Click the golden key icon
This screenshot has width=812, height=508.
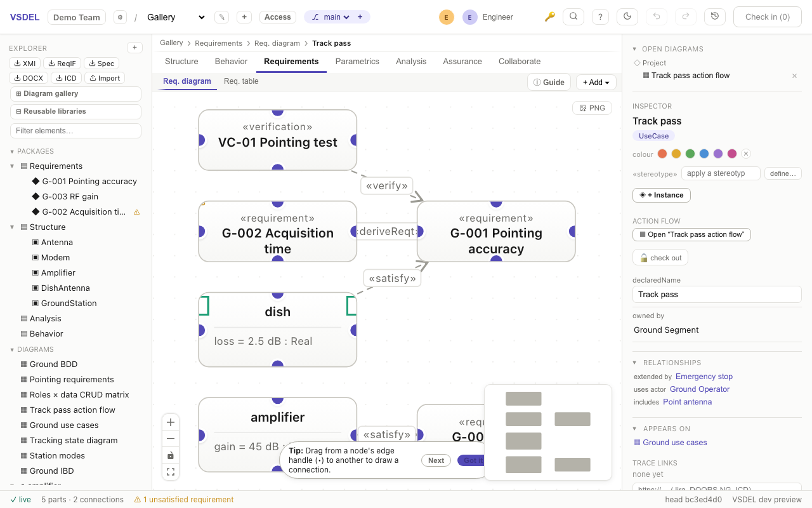[550, 17]
